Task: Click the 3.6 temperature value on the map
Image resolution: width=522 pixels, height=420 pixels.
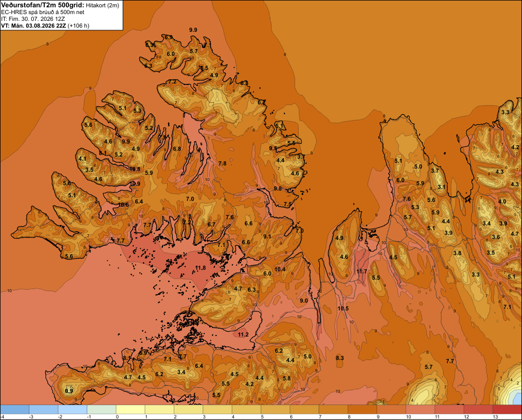Action: pos(496,237)
